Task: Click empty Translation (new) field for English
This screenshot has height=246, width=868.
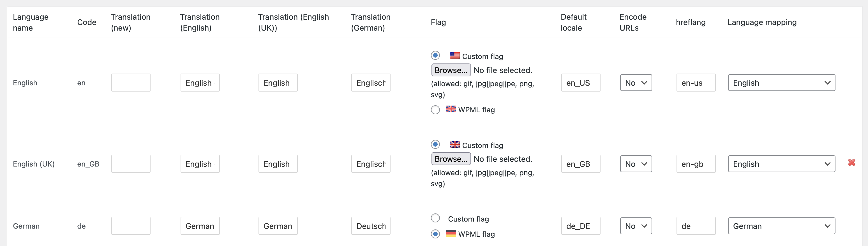Action: [131, 83]
